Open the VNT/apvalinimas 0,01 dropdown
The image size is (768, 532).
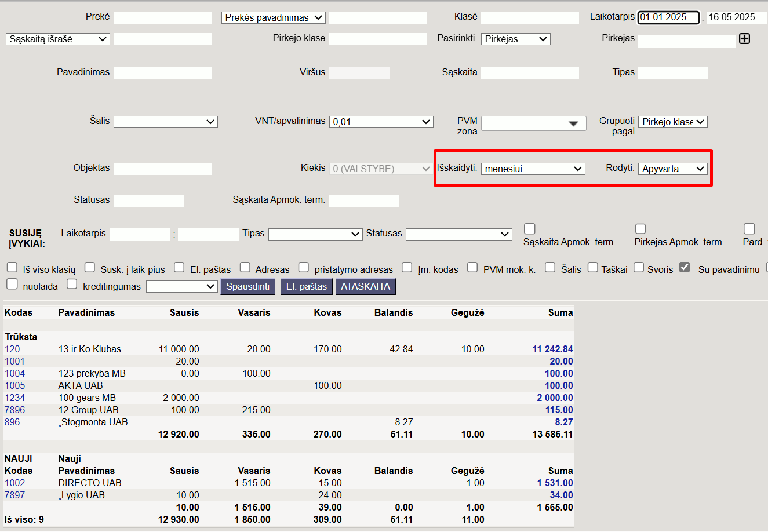click(381, 122)
